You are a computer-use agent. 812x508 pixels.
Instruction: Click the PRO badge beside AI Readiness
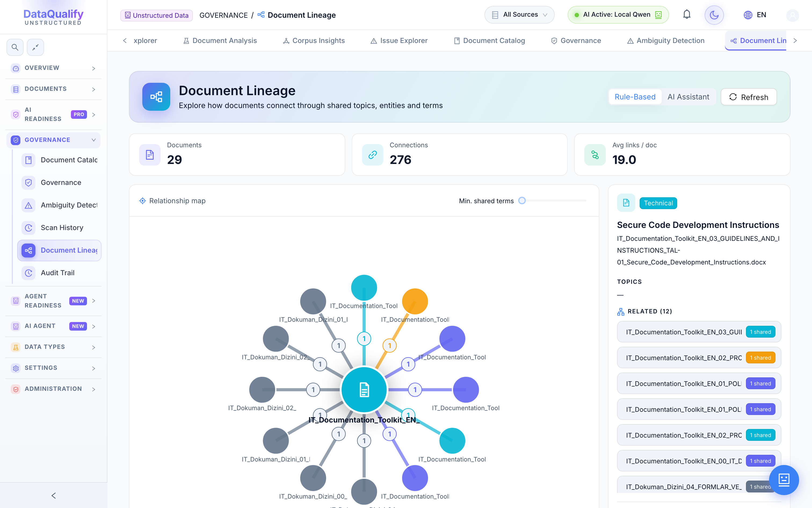point(79,115)
